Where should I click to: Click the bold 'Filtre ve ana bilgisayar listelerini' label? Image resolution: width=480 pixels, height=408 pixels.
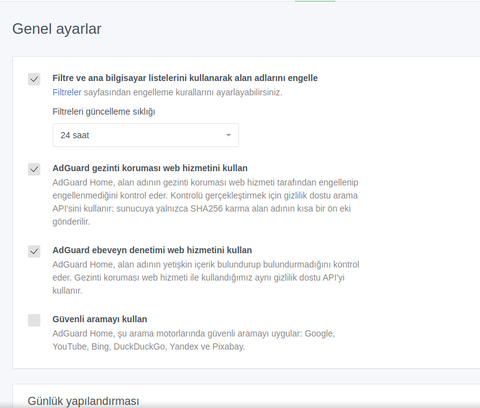pos(185,78)
